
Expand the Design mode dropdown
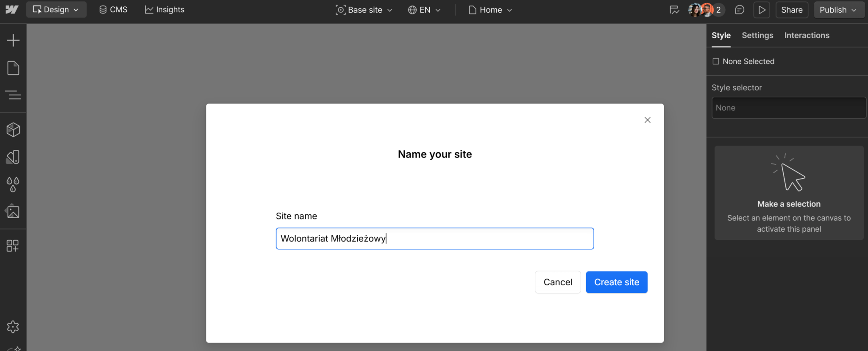coord(56,10)
